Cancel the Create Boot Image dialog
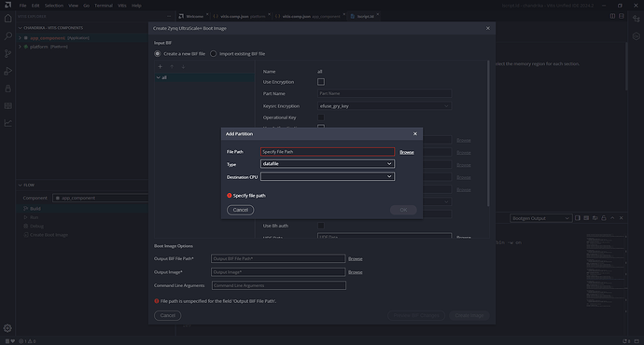The height and width of the screenshot is (345, 644). (x=168, y=315)
